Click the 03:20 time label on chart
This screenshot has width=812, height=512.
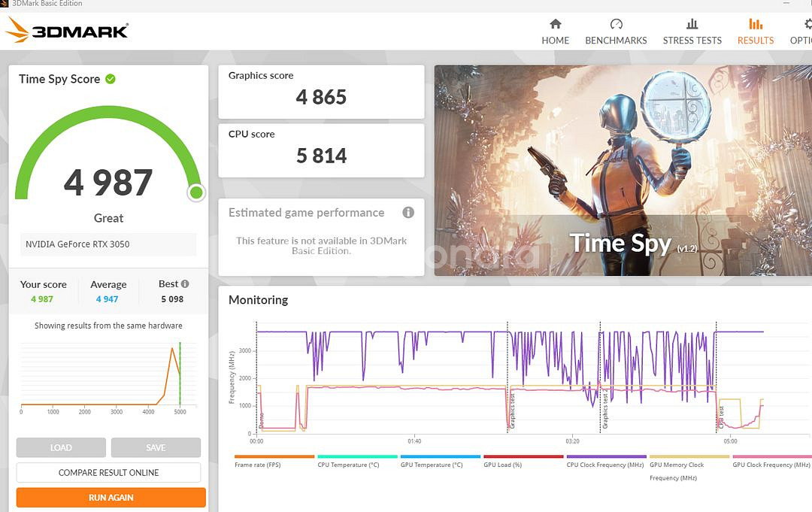click(x=572, y=441)
